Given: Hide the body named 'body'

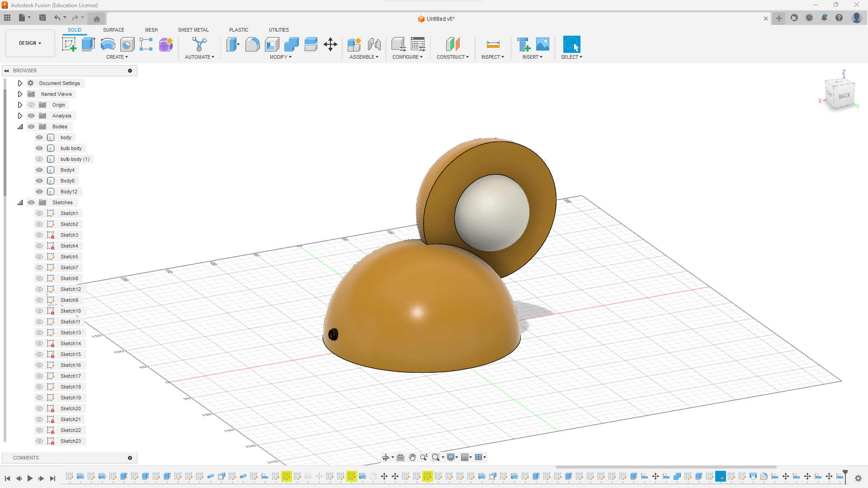Looking at the screenshot, I should 39,137.
